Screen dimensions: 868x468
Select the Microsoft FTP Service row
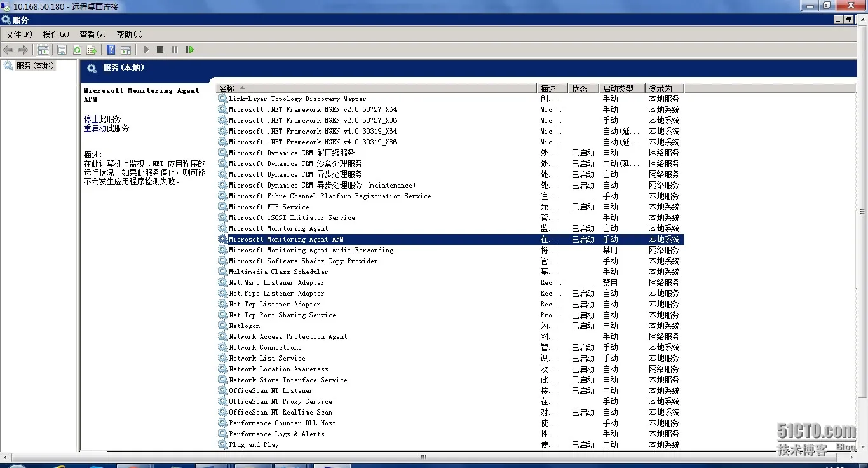point(451,207)
